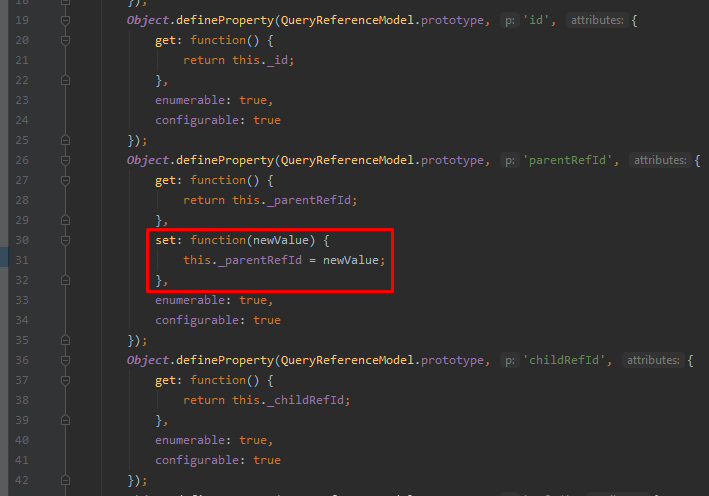Collapse the get function fold on line 27
Viewport: 709px width, 496px height.
point(66,180)
